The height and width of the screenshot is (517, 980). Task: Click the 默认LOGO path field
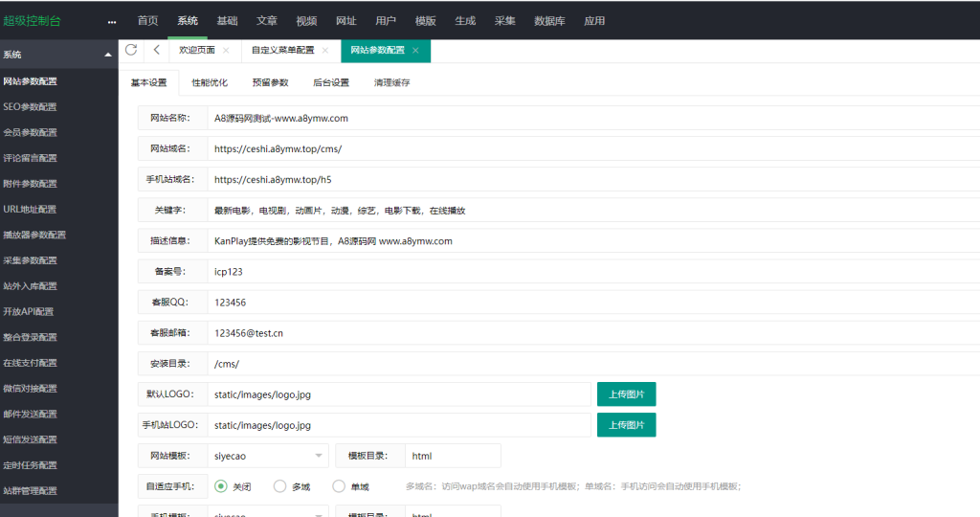399,394
